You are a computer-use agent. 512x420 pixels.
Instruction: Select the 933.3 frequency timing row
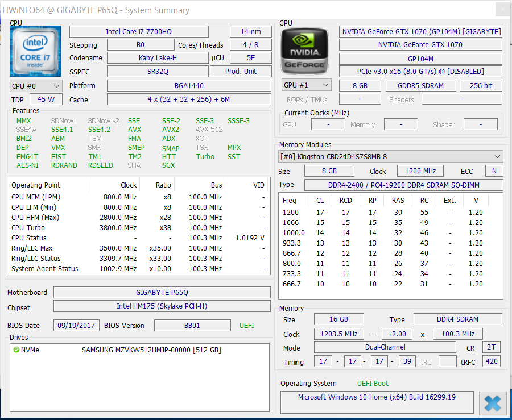pyautogui.click(x=390, y=243)
